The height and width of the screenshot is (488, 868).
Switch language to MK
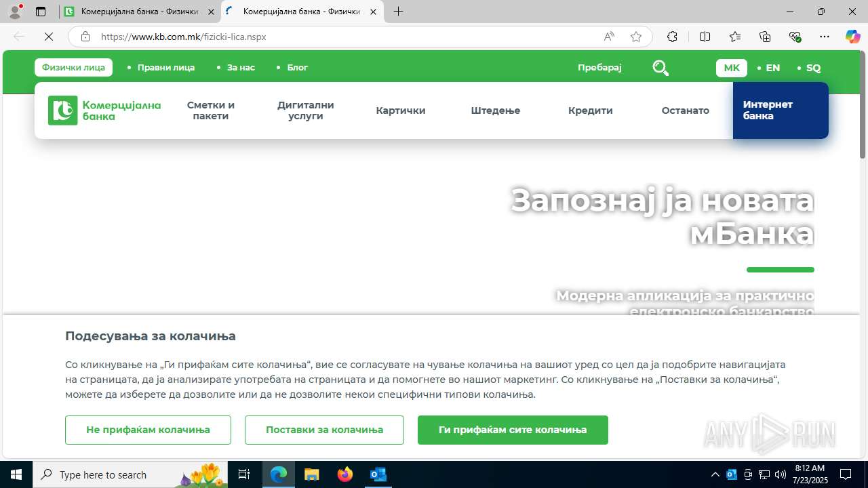coord(732,68)
